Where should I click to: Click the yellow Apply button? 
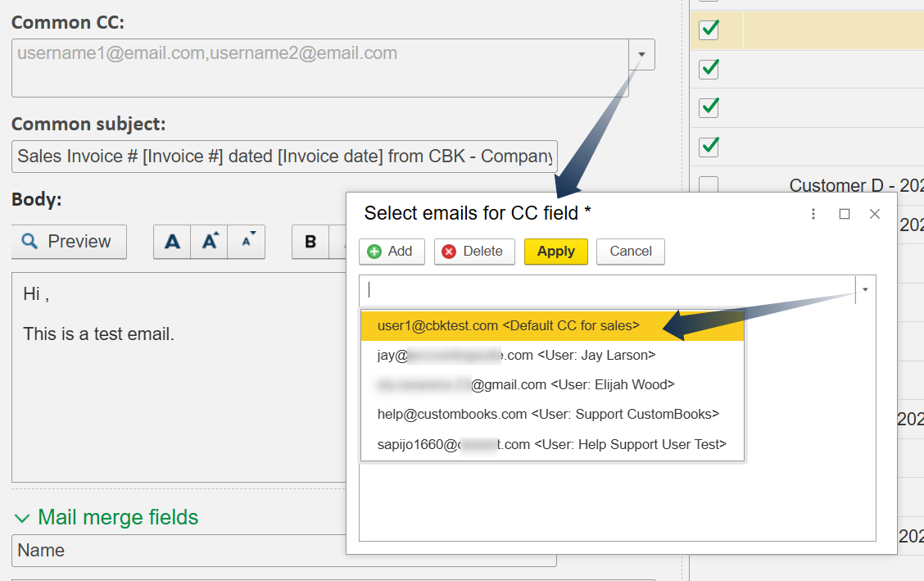(x=555, y=252)
